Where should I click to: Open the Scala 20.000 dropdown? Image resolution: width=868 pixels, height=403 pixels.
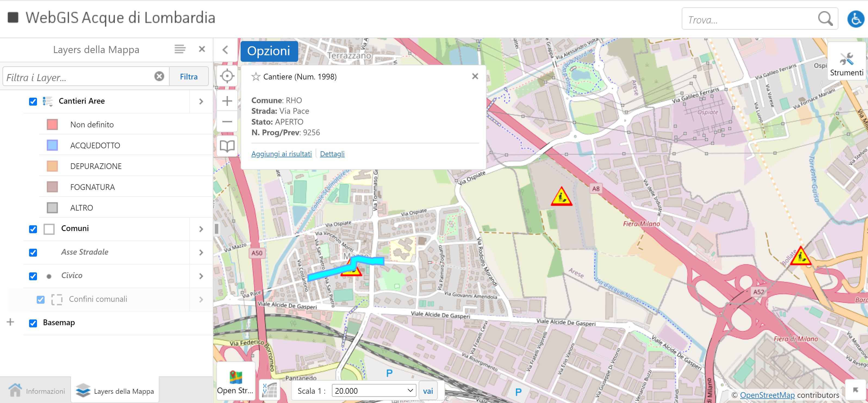(x=374, y=390)
